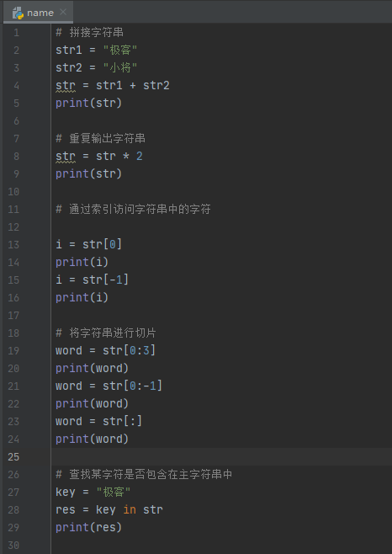392x554 pixels.
Task: Place cursor on the empty line 25
Action: 221,457
